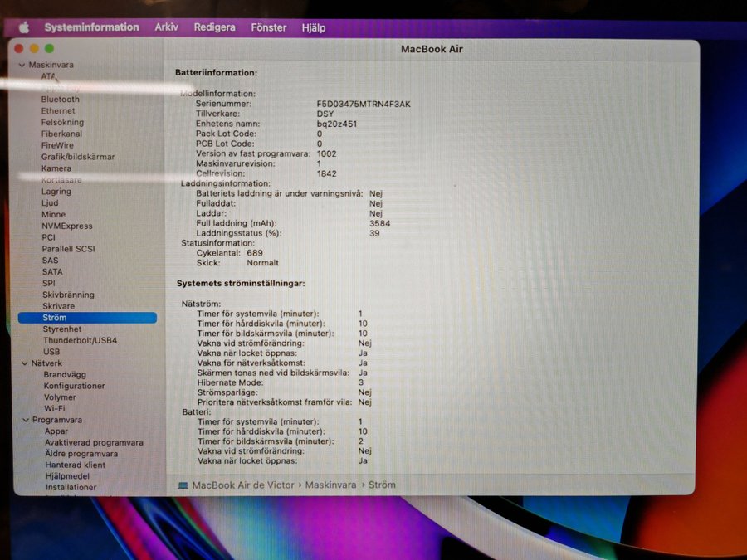Viewport: 747px width, 560px height.
Task: Open the Fönster menu
Action: 268,27
